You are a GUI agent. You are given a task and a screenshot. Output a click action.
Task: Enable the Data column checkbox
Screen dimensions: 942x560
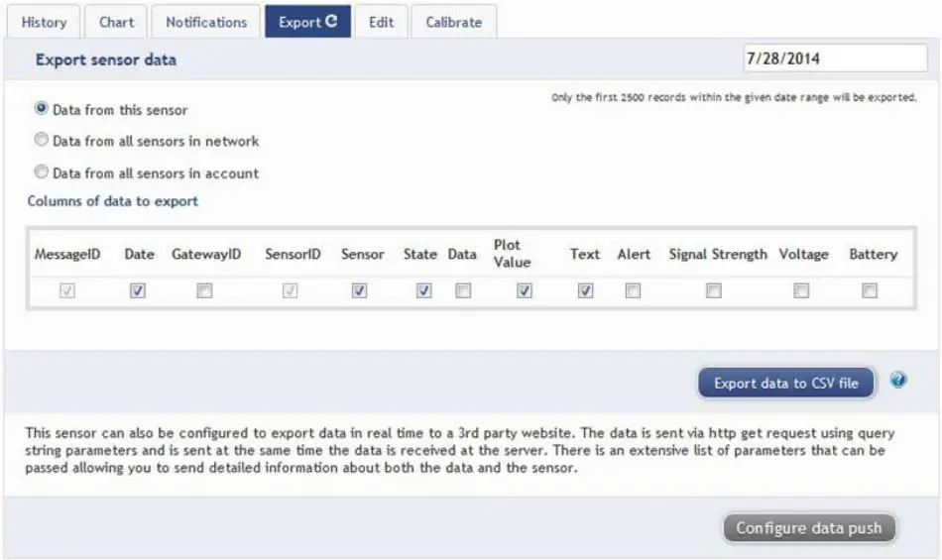coord(463,291)
